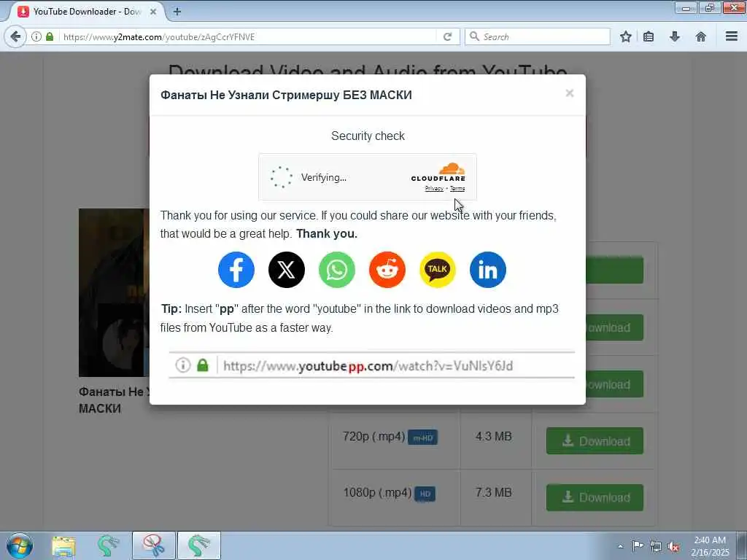Click the muted volume tray icon
Image resolution: width=747 pixels, height=560 pixels.
[x=673, y=547]
